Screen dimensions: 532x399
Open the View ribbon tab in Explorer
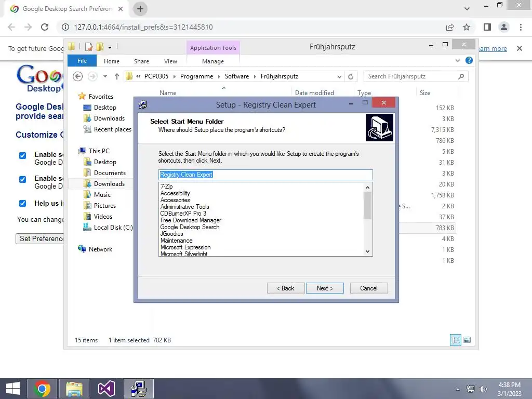[170, 61]
